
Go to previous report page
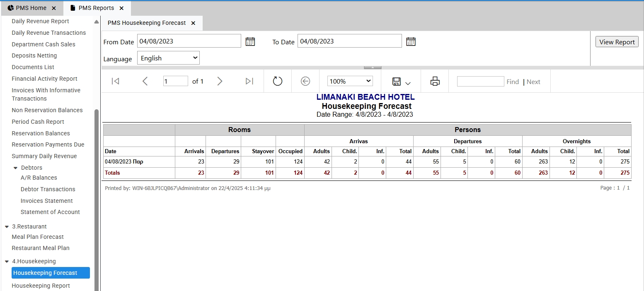coord(145,81)
